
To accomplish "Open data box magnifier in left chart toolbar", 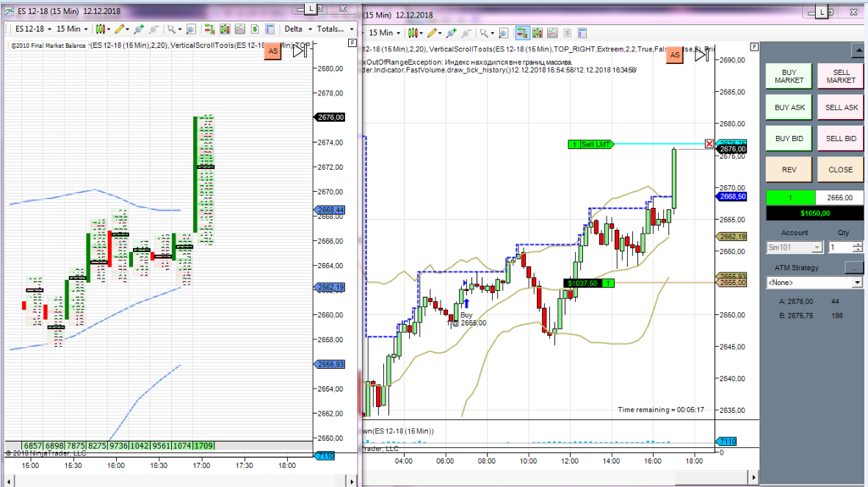I will (190, 29).
